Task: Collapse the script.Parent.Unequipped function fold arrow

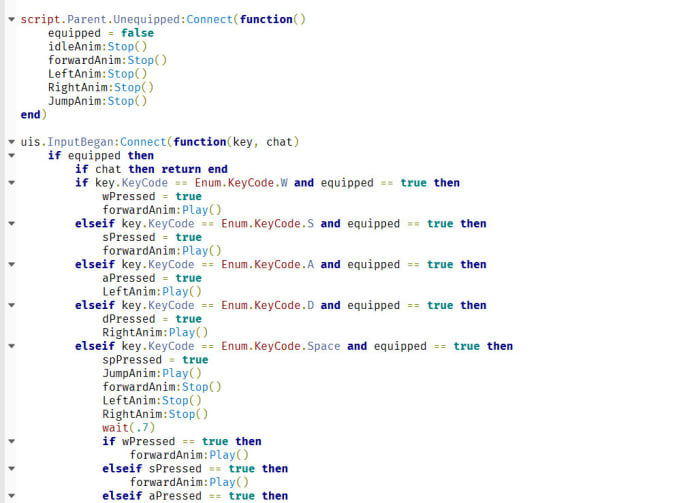Action: coord(12,20)
